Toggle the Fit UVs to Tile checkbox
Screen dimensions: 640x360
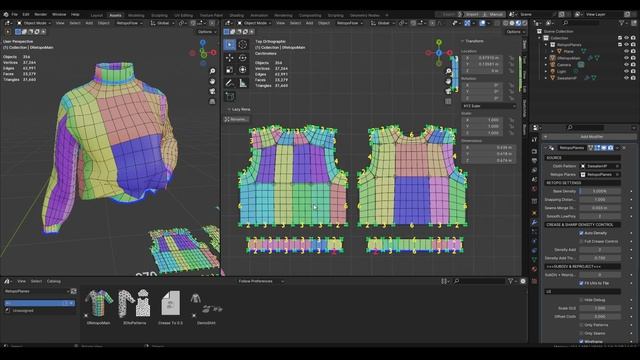[581, 283]
